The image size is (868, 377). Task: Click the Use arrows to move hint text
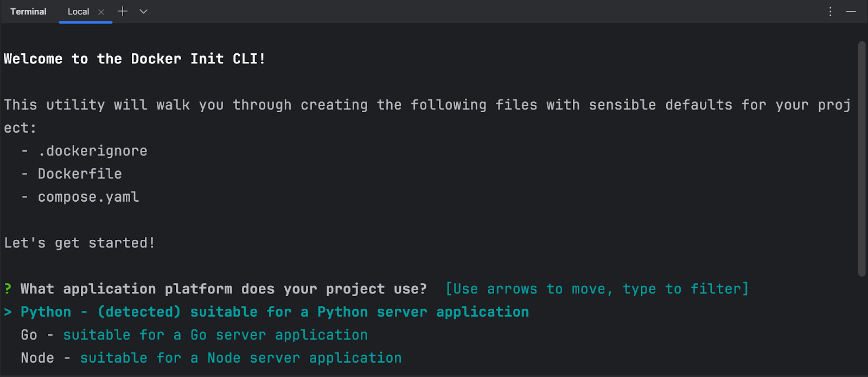point(596,289)
